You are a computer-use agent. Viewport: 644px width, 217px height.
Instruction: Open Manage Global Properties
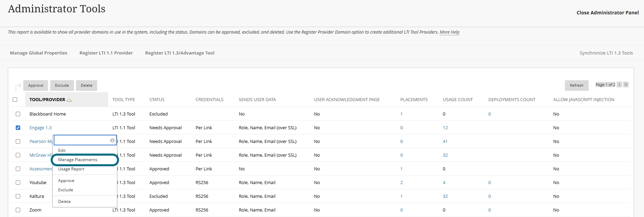click(x=39, y=53)
